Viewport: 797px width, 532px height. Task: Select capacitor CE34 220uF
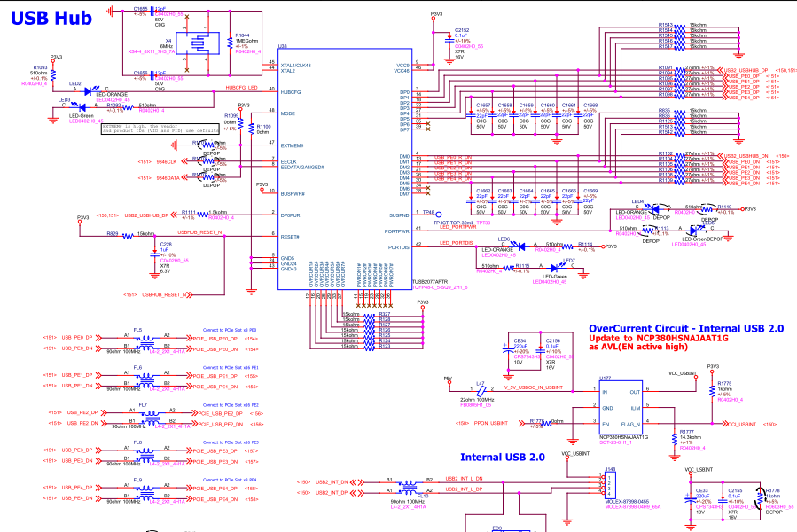508,351
